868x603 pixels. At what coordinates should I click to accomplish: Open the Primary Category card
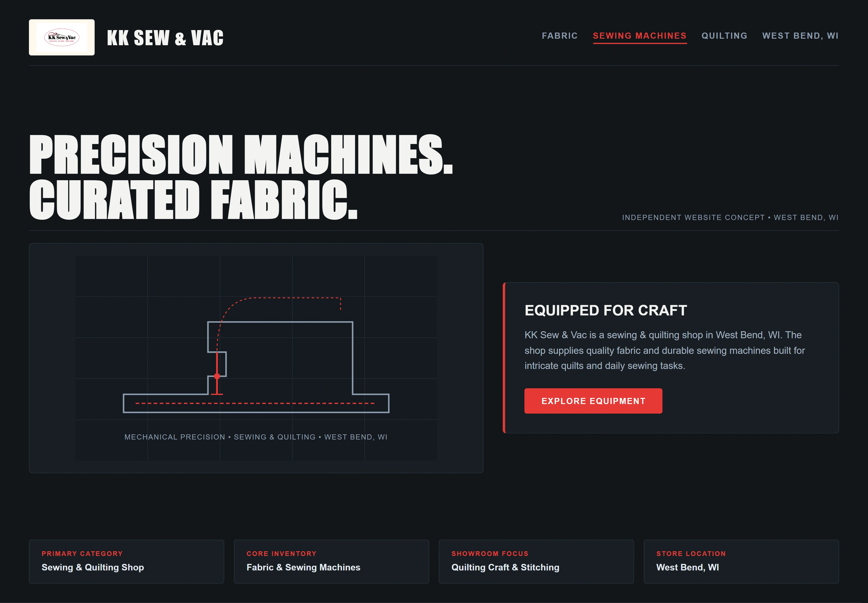coord(127,561)
